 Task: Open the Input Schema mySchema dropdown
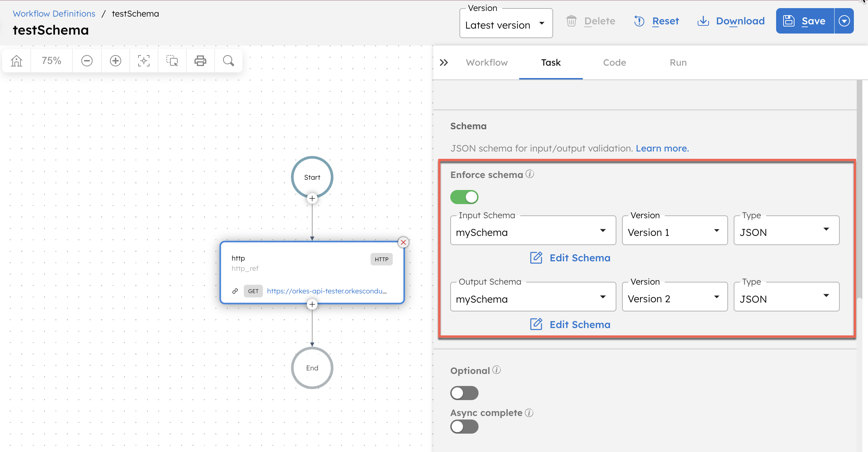(x=533, y=231)
